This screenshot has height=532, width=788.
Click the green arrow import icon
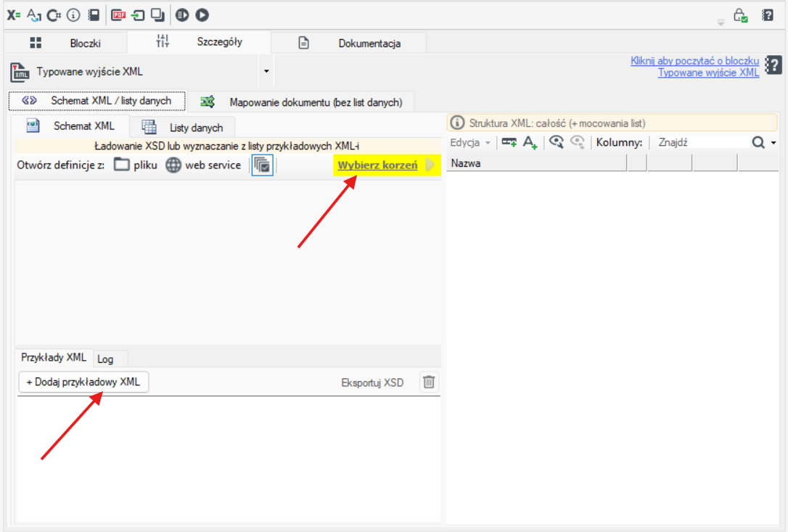point(138,15)
